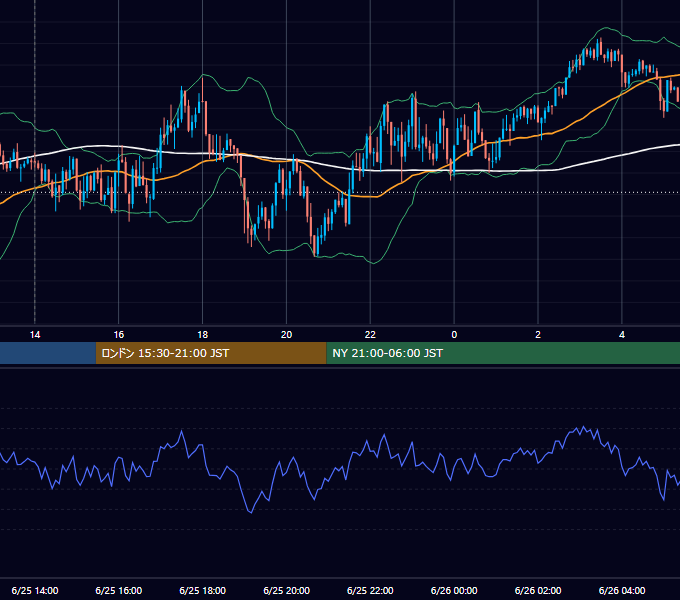Click the 6/26 04:00 date label
The height and width of the screenshot is (600, 680).
click(x=622, y=590)
